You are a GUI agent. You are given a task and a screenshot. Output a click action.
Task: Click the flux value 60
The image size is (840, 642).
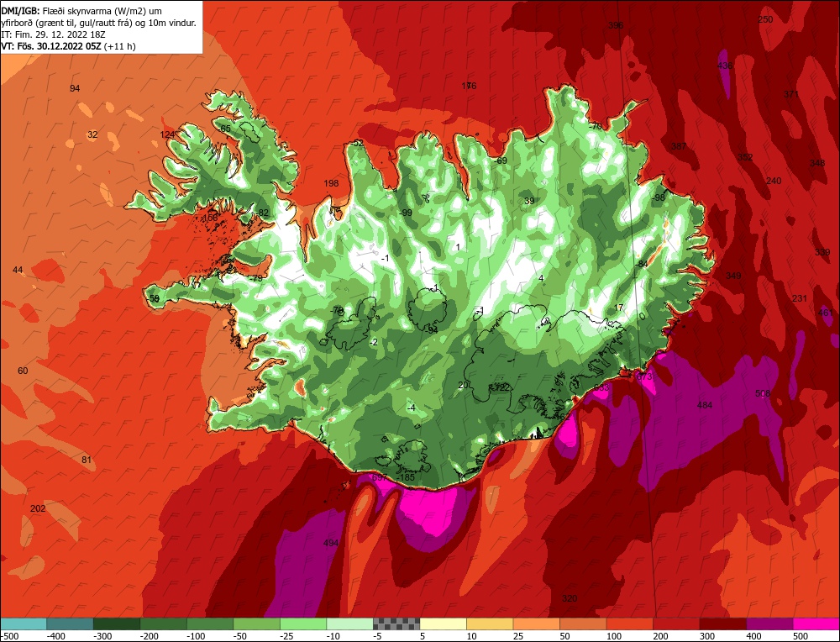[23, 371]
